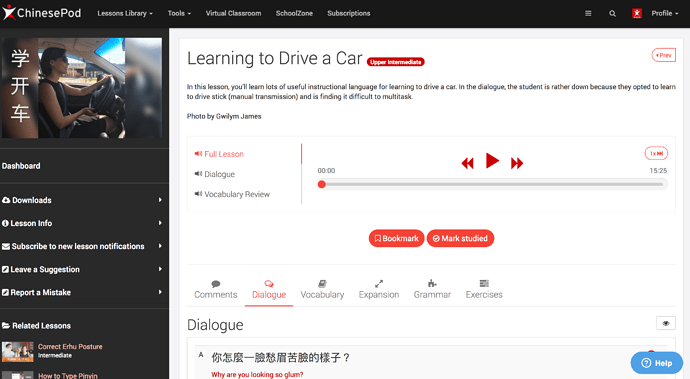Open the How to Type Pinyin lesson
This screenshot has height=379, width=690.
68,375
